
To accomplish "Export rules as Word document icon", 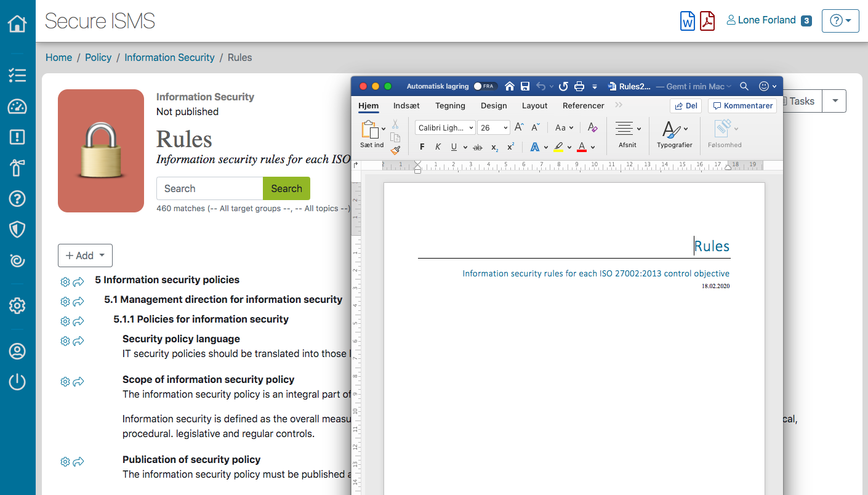I will coord(687,21).
